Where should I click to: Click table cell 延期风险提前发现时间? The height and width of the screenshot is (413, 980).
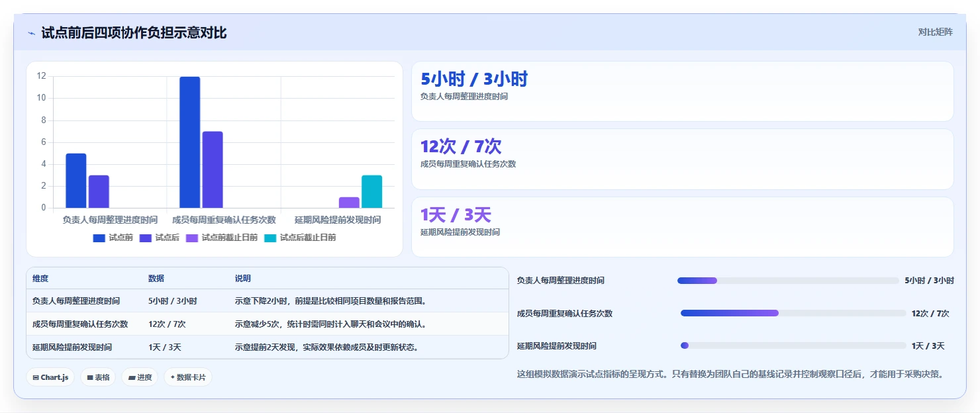coord(72,347)
